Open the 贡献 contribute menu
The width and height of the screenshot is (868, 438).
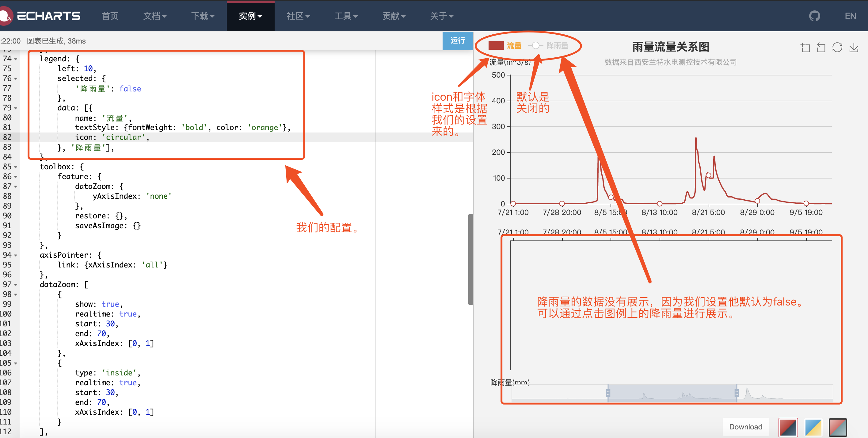click(x=394, y=16)
